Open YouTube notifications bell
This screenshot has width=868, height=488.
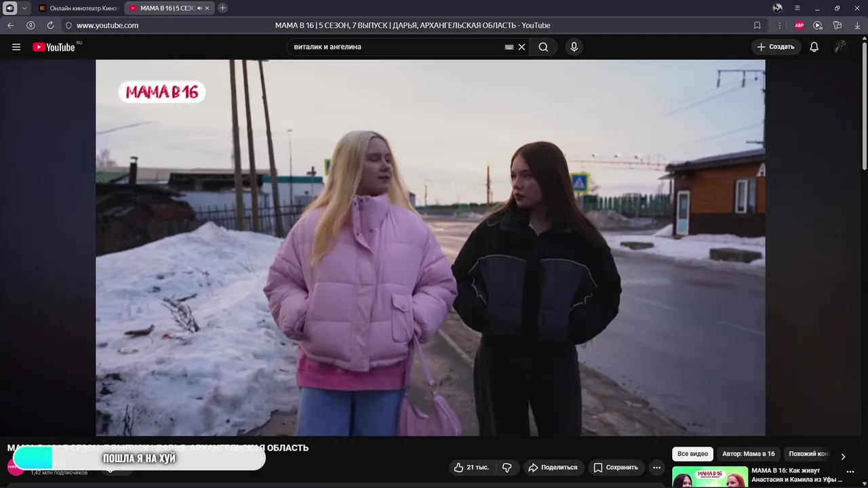coord(814,47)
